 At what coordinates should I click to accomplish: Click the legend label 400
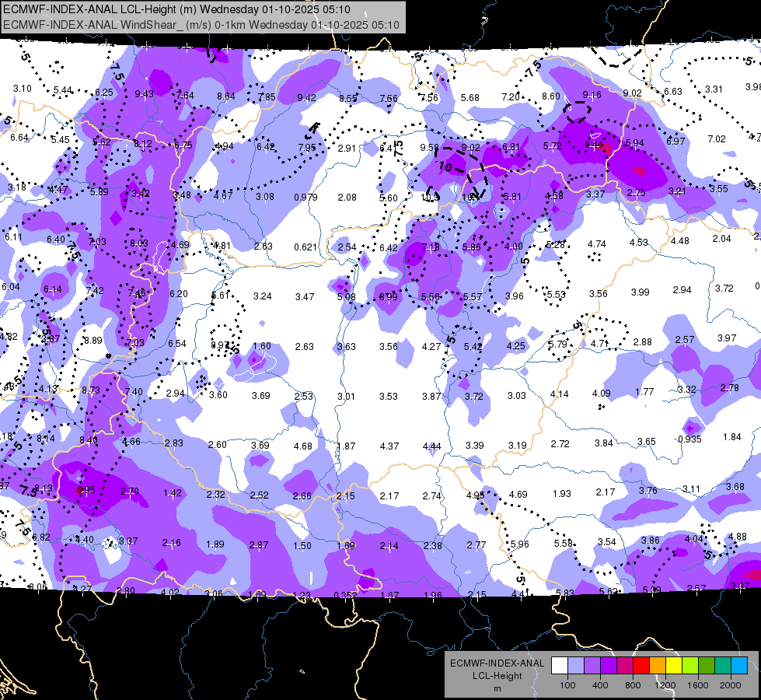pyautogui.click(x=600, y=685)
